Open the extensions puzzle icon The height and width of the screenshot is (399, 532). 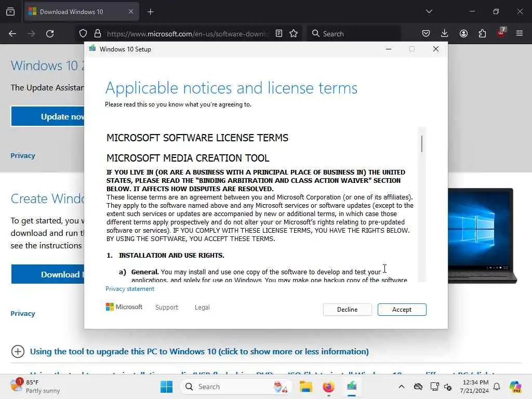click(482, 33)
